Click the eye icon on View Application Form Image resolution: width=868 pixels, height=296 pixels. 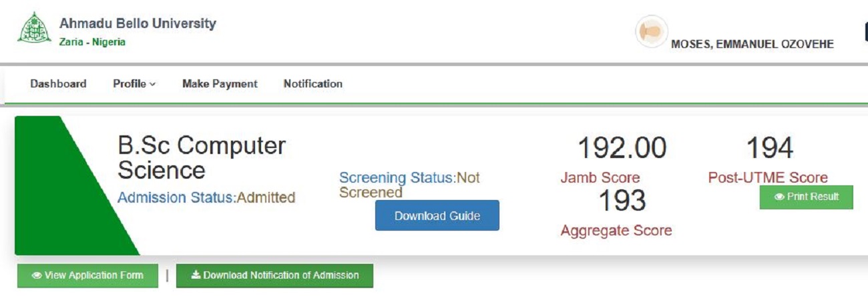pyautogui.click(x=37, y=275)
